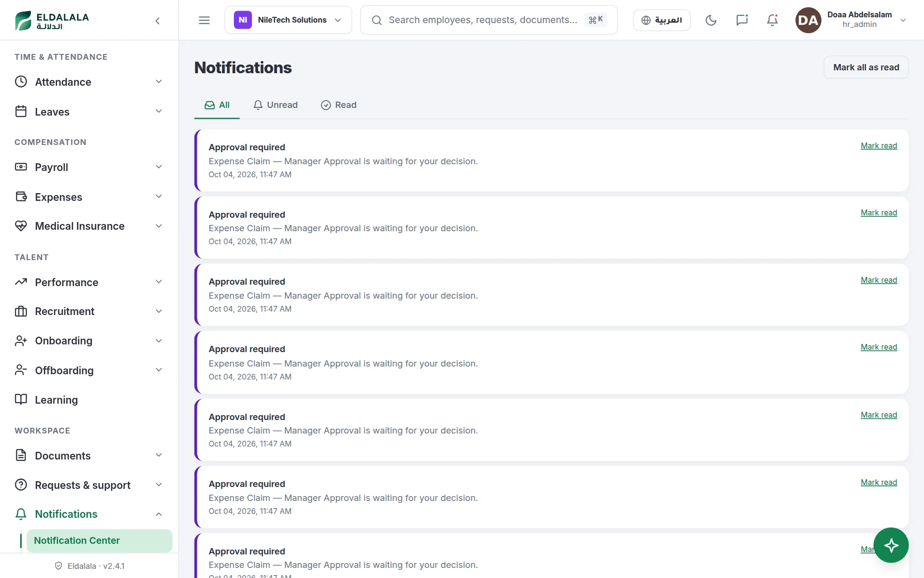Click the Leaves calendar icon
This screenshot has width=924, height=578.
[x=21, y=111]
